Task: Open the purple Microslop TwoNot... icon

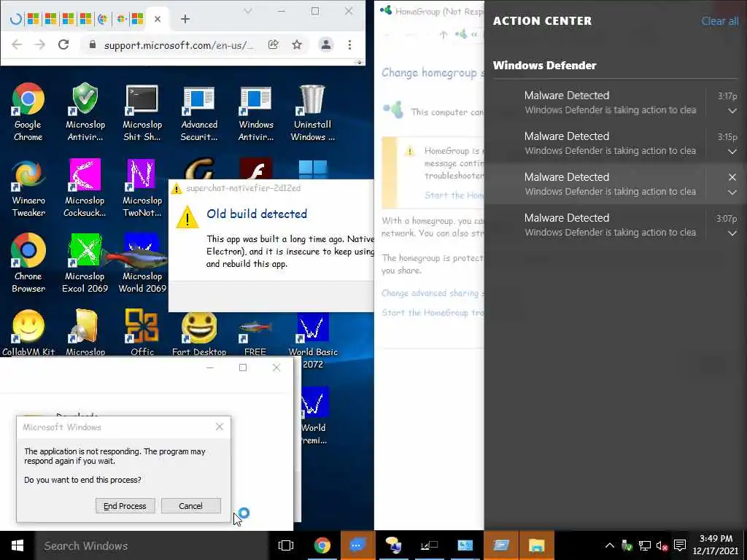Action: (x=142, y=189)
